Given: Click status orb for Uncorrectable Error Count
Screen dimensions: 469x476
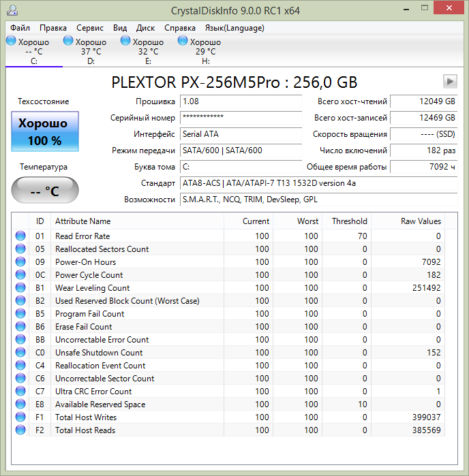Looking at the screenshot, I should [20, 339].
